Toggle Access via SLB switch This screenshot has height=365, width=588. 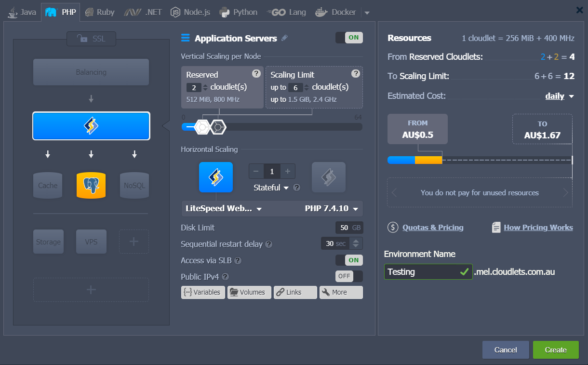[349, 260]
